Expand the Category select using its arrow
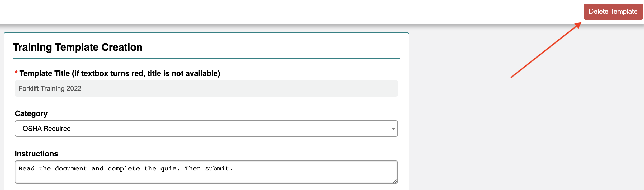644x190 pixels. click(x=393, y=129)
